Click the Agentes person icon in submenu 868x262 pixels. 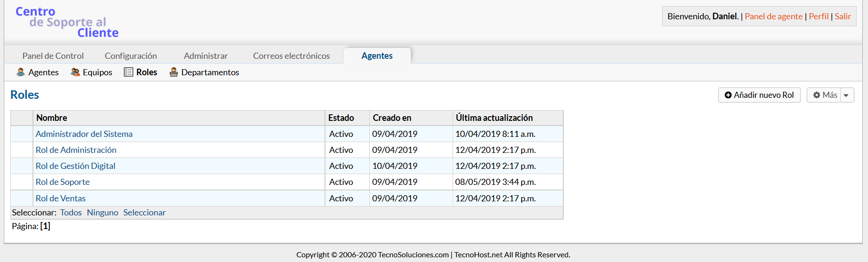click(x=21, y=72)
